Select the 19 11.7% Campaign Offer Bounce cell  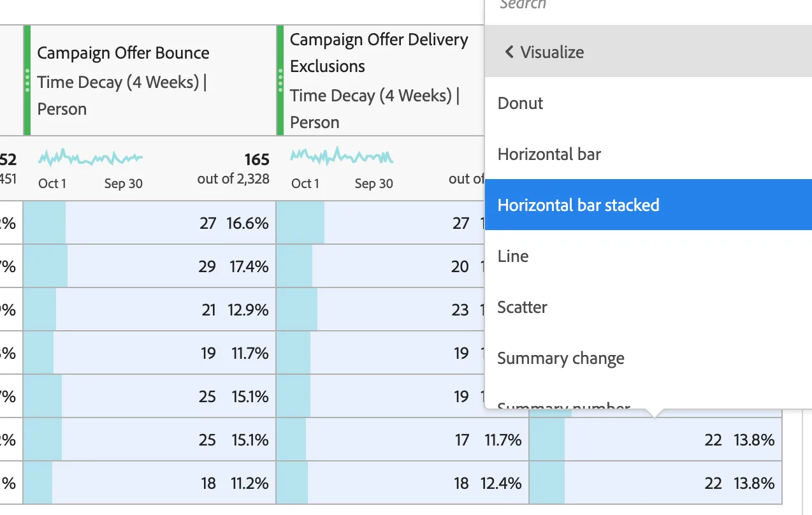coord(150,353)
